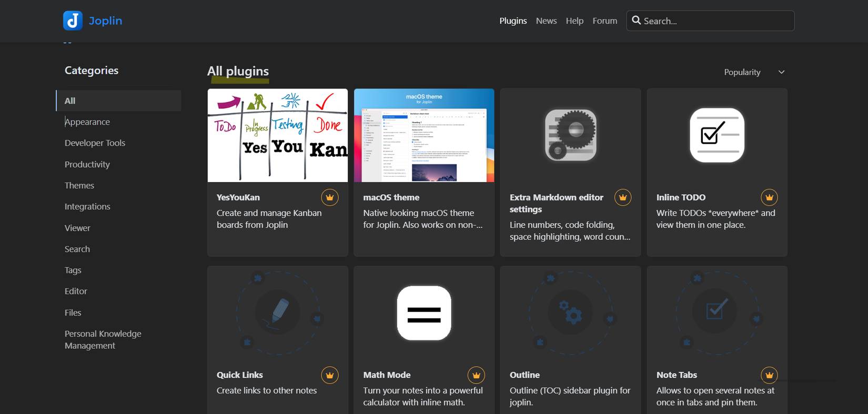Open the Popularity sort dropdown
Image resolution: width=868 pixels, height=414 pixels.
tap(754, 72)
